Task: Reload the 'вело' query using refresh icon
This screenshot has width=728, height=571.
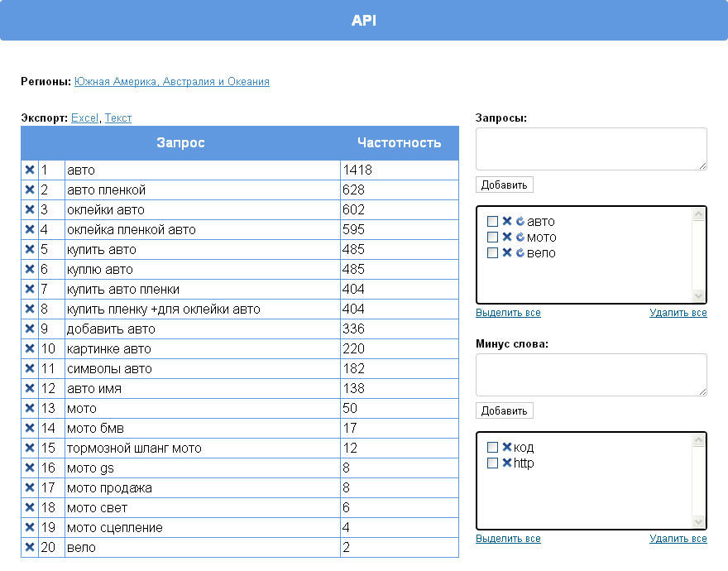Action: [x=520, y=253]
